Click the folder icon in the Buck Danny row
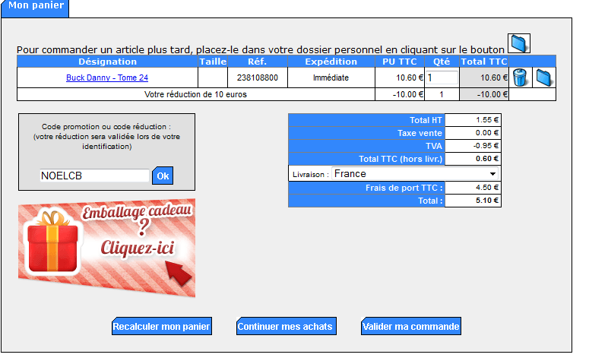The width and height of the screenshot is (589, 364). click(543, 78)
